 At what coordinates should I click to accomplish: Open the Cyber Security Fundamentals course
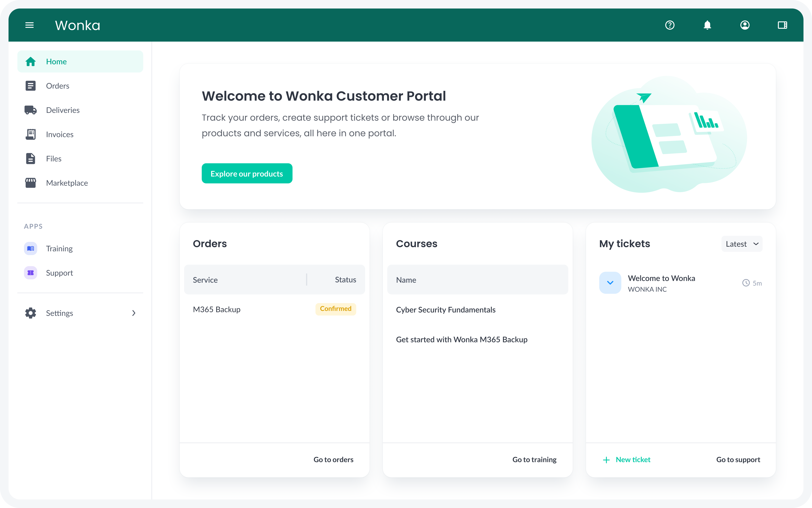click(446, 310)
